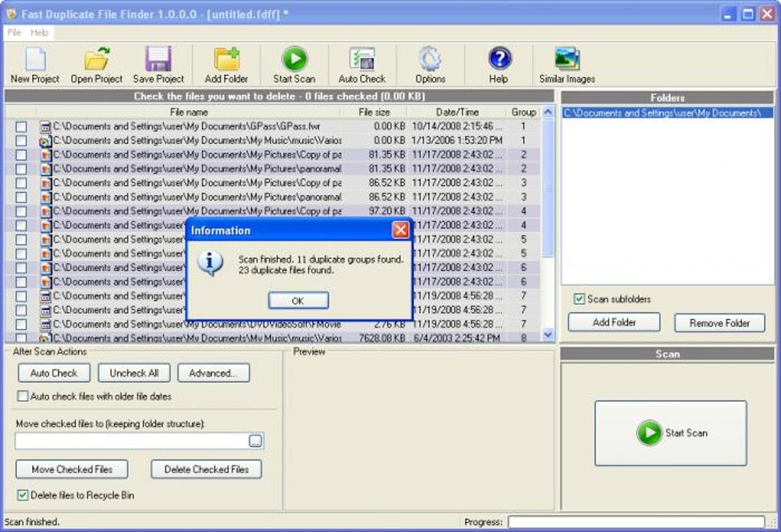
Task: Click the Uncheck All button
Action: coord(133,373)
